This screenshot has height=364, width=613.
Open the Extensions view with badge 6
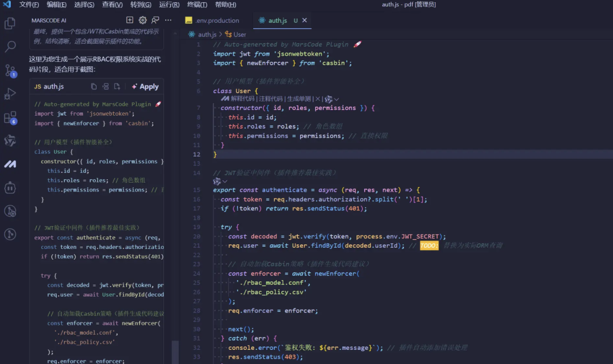click(10, 117)
